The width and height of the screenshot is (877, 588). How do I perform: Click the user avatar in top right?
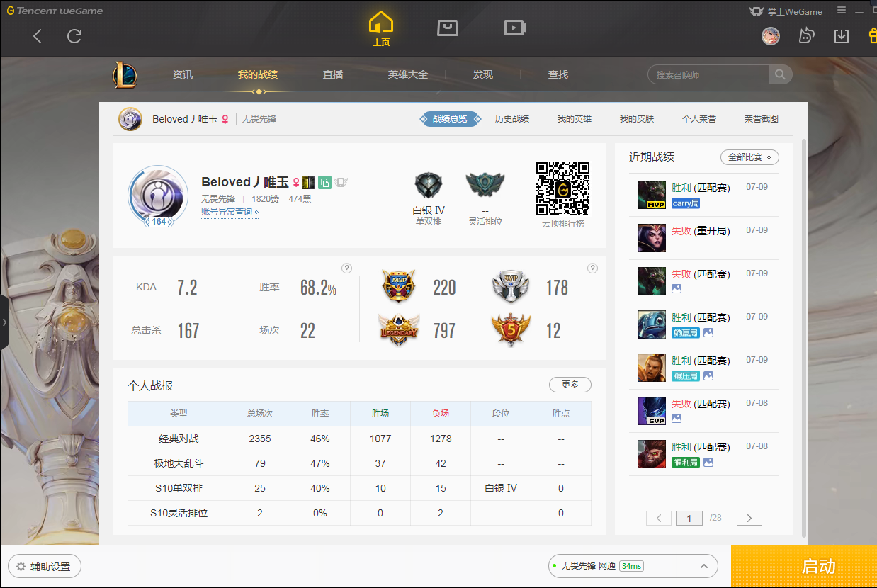pos(771,35)
